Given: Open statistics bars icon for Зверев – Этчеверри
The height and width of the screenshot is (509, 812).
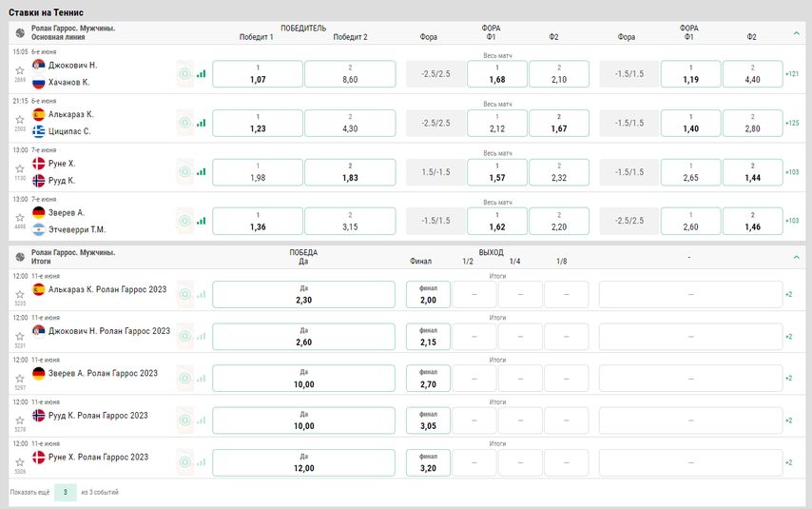Looking at the screenshot, I should [201, 221].
